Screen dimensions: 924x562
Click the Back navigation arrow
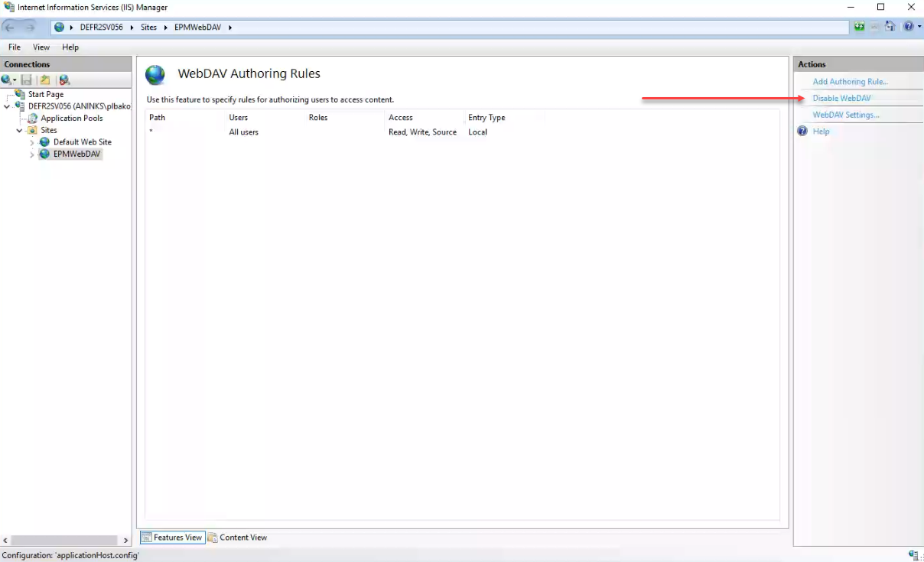tap(10, 28)
